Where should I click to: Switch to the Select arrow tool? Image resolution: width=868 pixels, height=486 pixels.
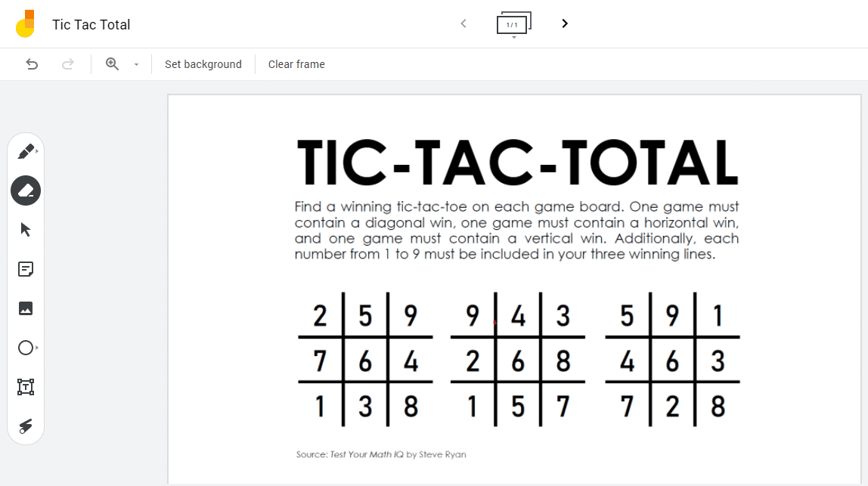click(x=26, y=230)
